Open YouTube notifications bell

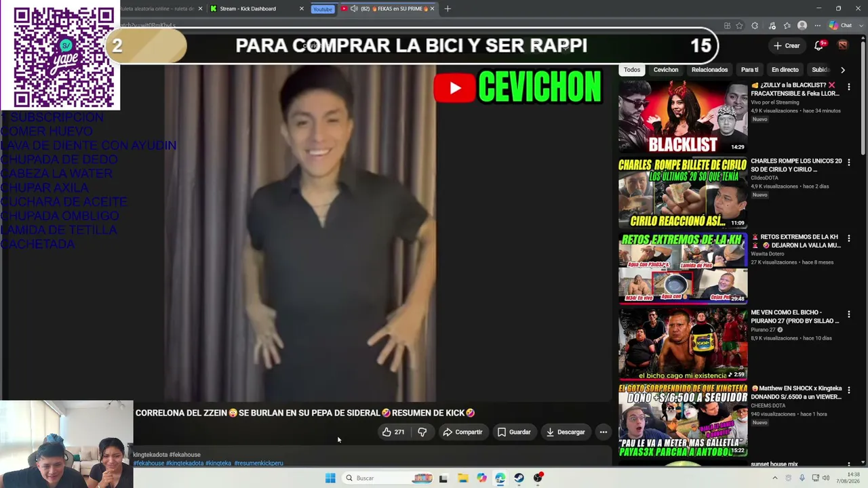click(x=819, y=45)
